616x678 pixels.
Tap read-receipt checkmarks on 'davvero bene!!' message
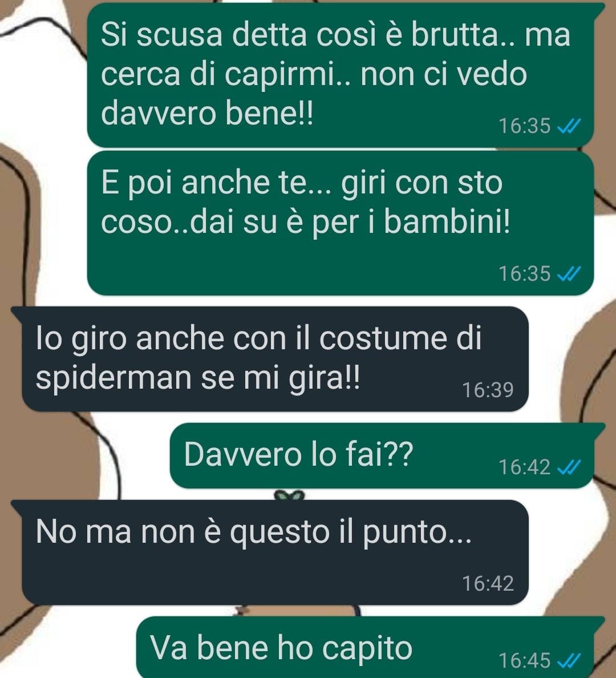[x=569, y=126]
